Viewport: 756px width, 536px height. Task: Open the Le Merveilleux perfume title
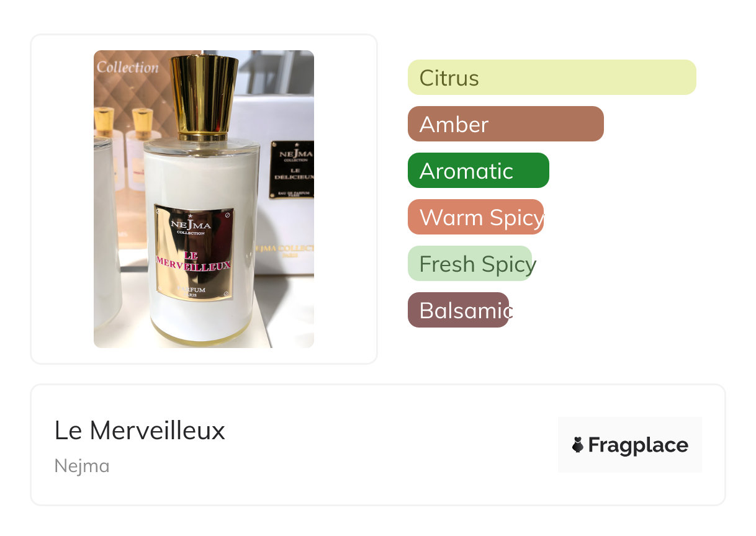(x=140, y=431)
